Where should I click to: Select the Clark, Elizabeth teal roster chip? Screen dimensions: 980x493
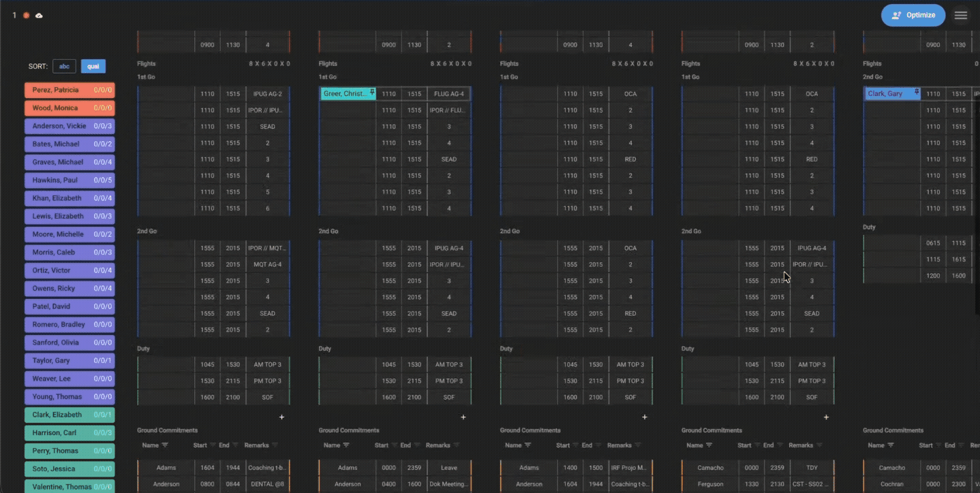70,415
